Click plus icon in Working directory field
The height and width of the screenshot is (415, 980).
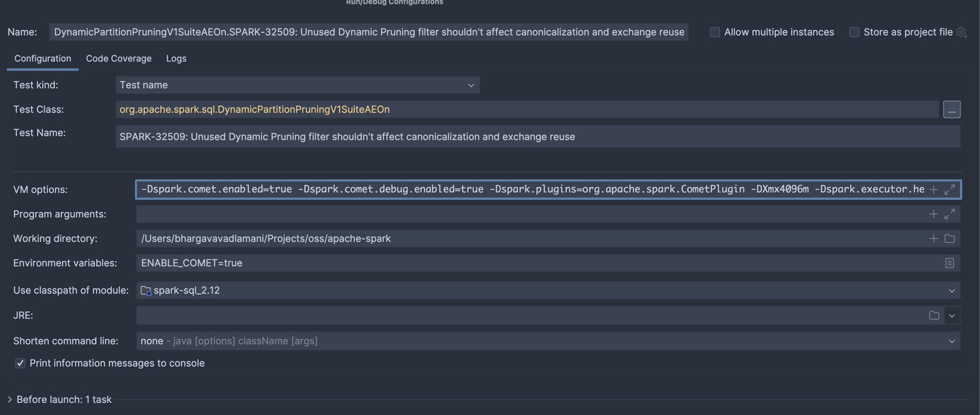[x=933, y=239]
